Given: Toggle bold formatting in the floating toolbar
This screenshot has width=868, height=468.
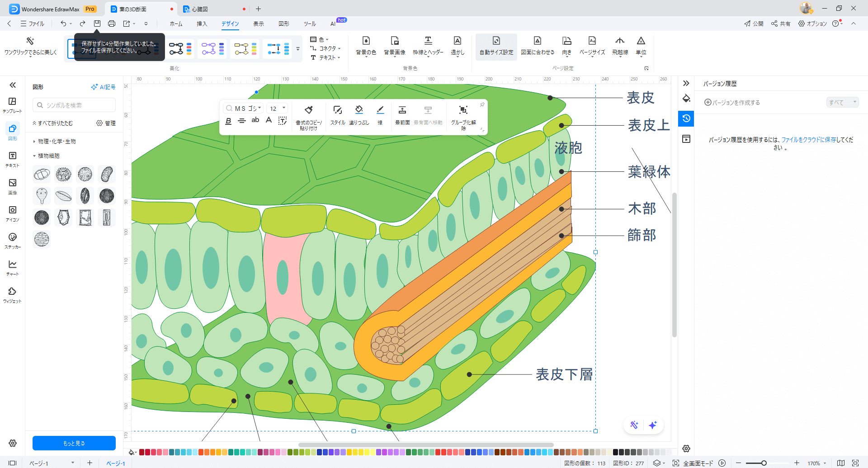Looking at the screenshot, I should 228,120.
